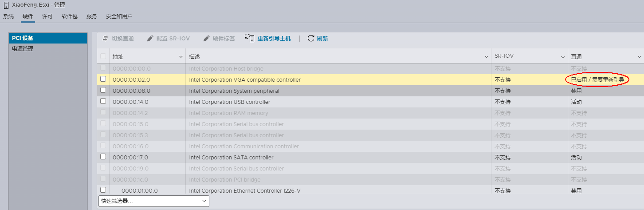Check the VGA compatible controller row checkbox
644x210 pixels.
(103, 79)
